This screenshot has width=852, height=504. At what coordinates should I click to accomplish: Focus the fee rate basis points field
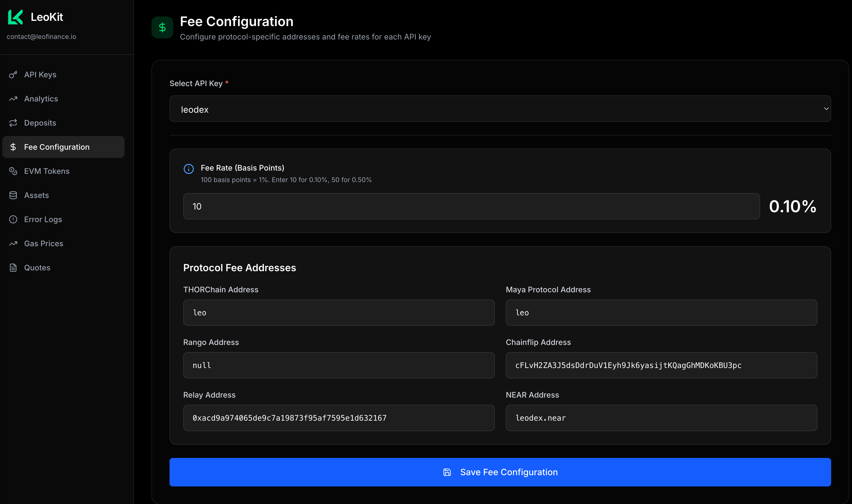471,206
